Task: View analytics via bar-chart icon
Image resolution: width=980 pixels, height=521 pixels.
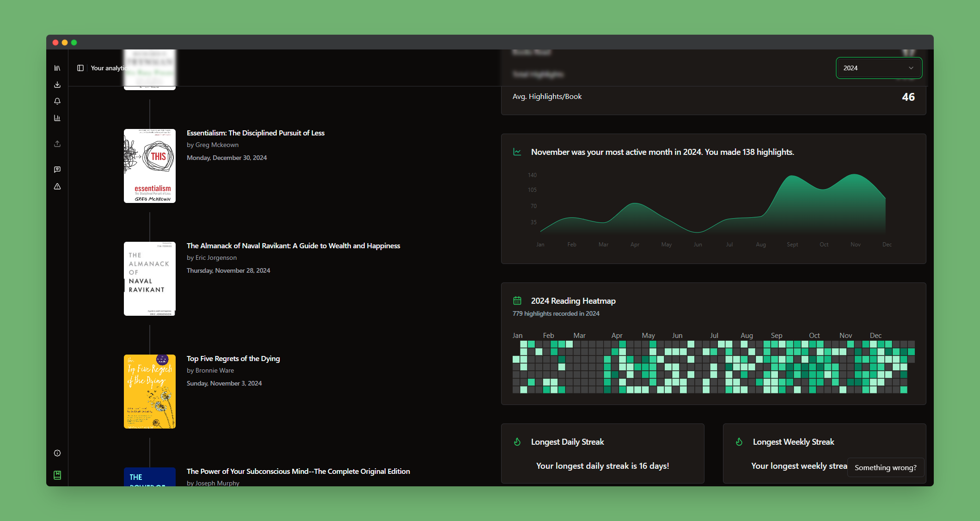Action: 57,118
